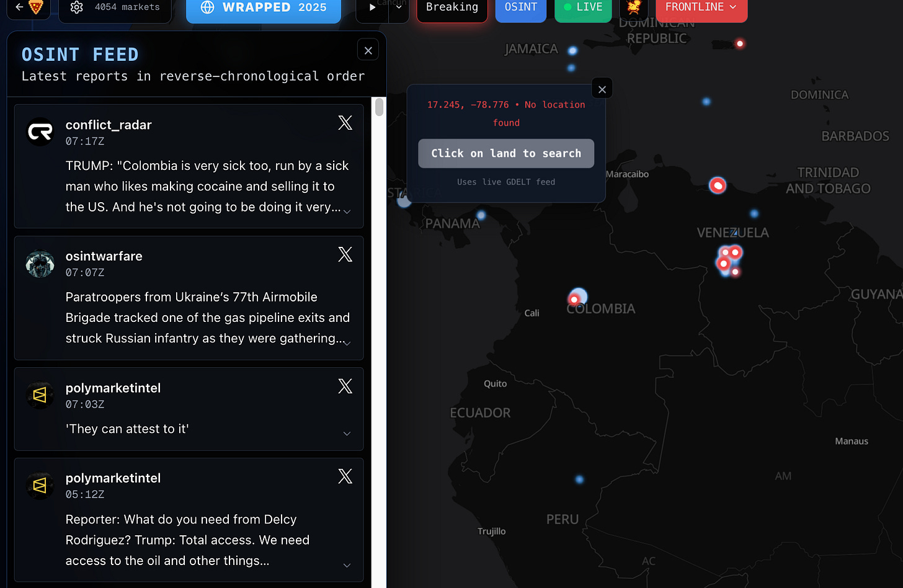Click the back arrow with pizza logo
Screen dimensions: 903x588
point(28,7)
